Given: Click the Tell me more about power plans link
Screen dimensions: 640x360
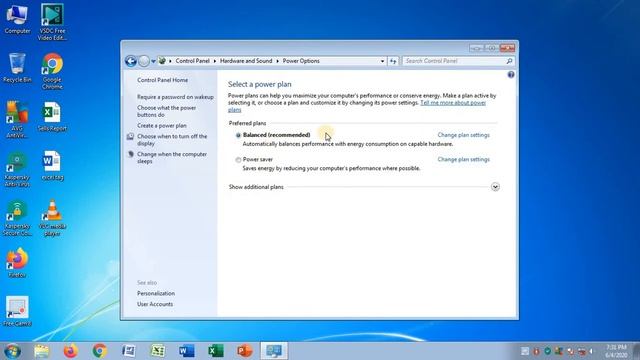Looking at the screenshot, I should (453, 103).
